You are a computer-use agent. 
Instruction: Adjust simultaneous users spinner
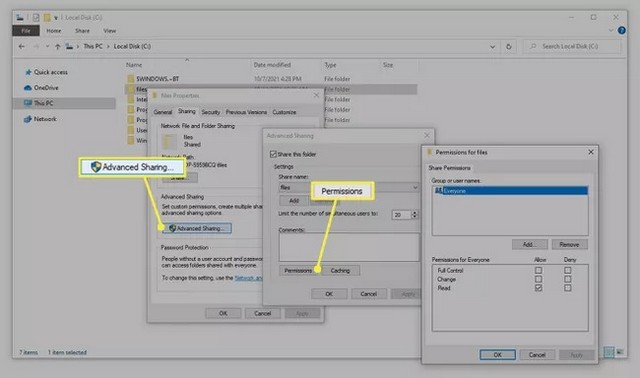pos(415,215)
